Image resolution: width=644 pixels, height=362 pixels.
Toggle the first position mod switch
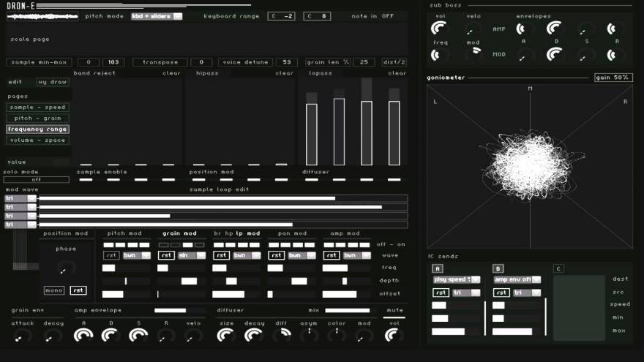(199, 179)
